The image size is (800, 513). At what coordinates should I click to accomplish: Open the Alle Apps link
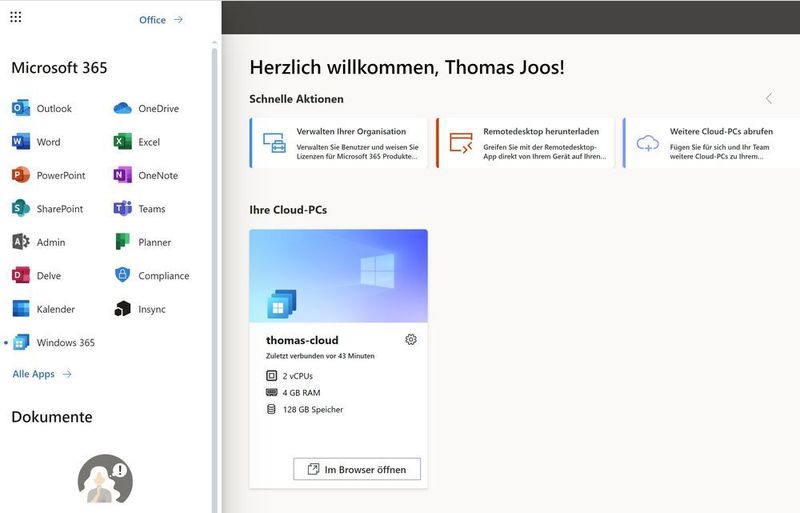[x=42, y=374]
